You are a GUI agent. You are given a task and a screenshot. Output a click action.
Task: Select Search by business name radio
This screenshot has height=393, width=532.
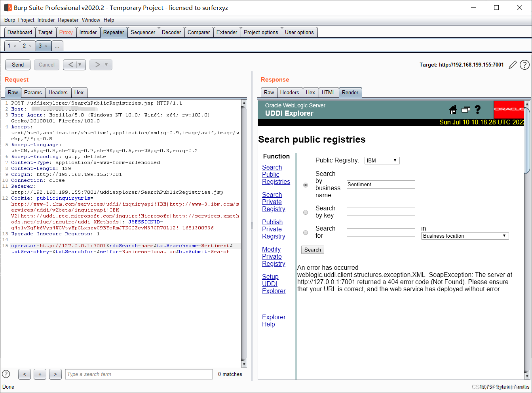tap(306, 185)
